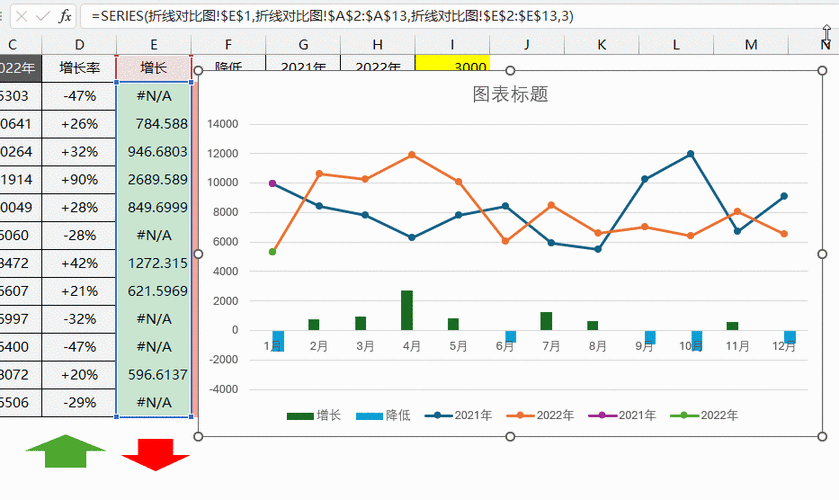Screen dimensions: 839x500
Task: Click the purple 2021年 legend marker
Action: pyautogui.click(x=601, y=415)
